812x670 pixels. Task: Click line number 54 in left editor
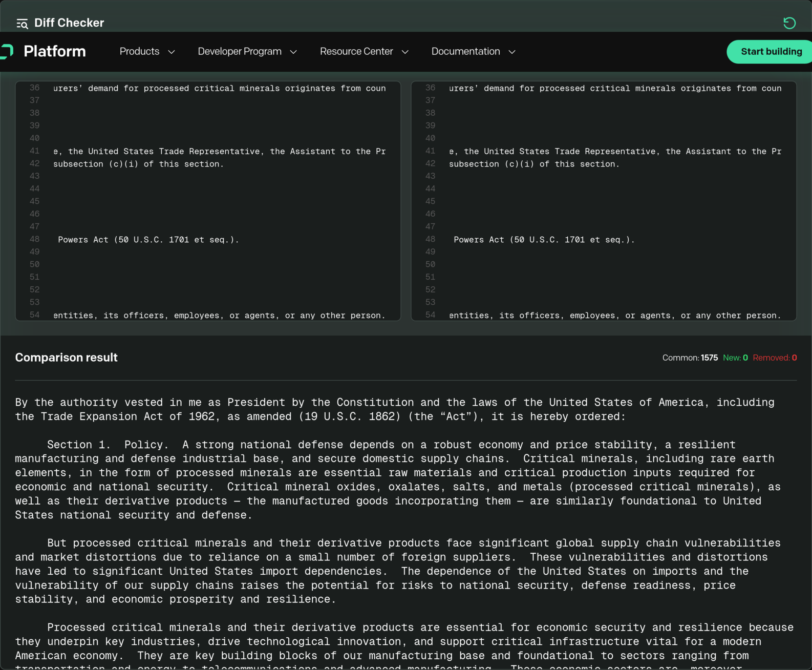point(34,315)
